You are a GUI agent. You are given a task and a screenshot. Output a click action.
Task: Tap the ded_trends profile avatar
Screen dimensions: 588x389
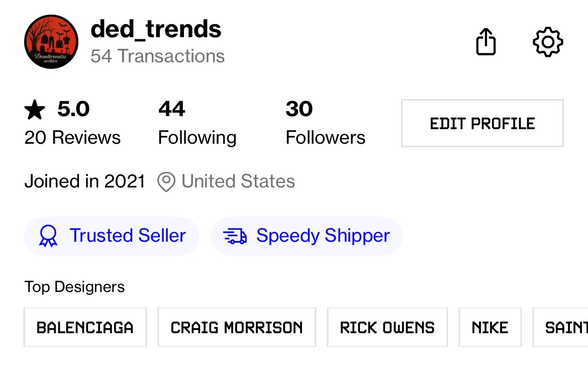[51, 41]
